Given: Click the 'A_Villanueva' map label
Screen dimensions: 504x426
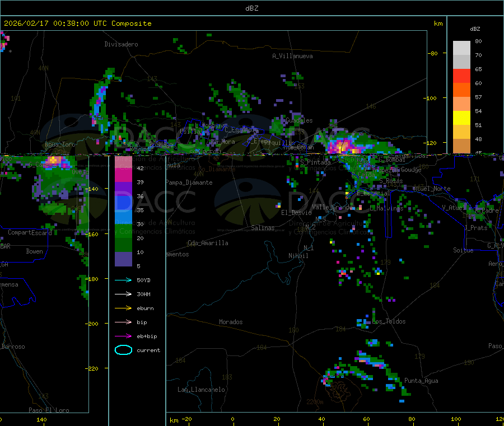Looking at the screenshot, I should 292,56.
